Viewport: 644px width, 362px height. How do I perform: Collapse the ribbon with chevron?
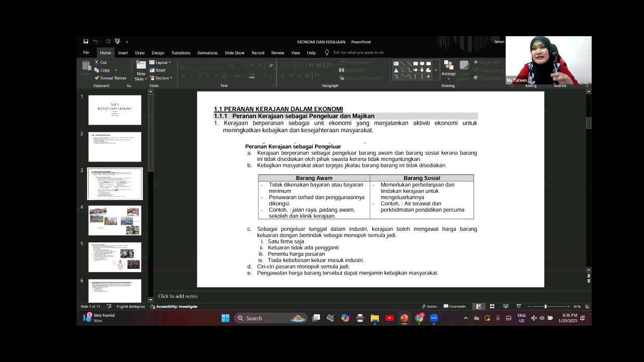(x=587, y=86)
